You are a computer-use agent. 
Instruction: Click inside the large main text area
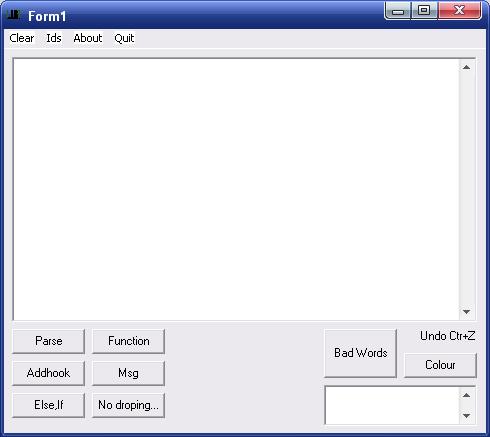pyautogui.click(x=236, y=189)
